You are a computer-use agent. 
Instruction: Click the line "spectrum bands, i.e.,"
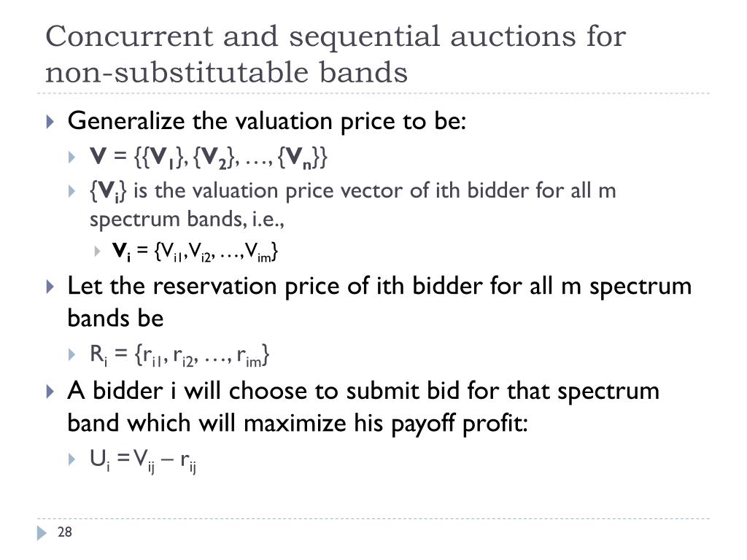pos(186,219)
